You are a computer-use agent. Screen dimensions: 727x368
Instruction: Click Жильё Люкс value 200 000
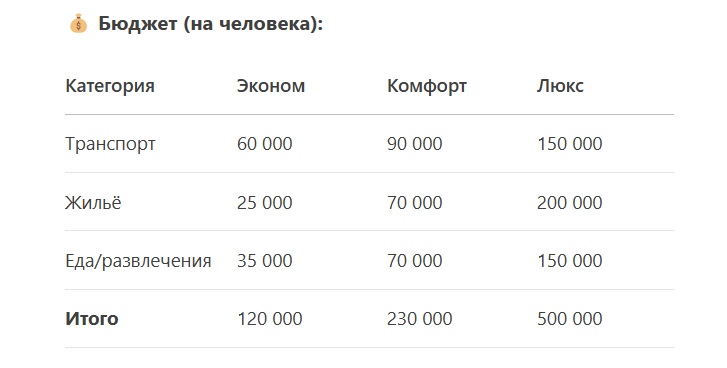(x=569, y=203)
